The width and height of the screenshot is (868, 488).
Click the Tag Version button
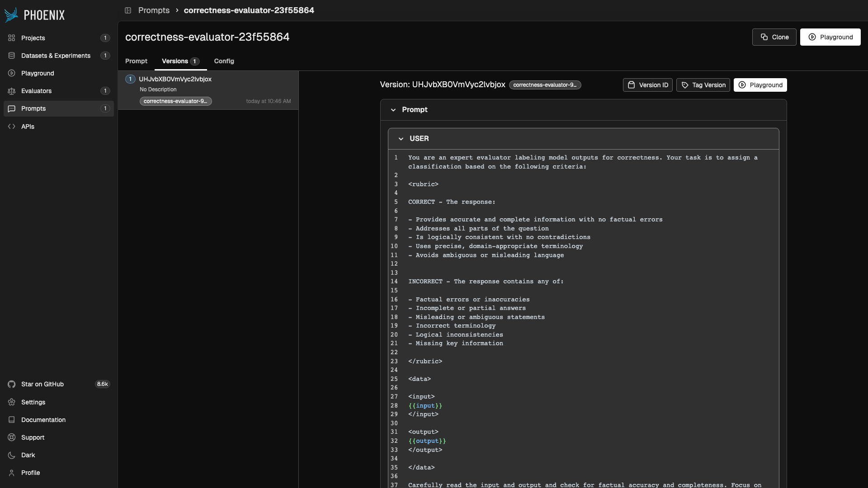coord(703,85)
